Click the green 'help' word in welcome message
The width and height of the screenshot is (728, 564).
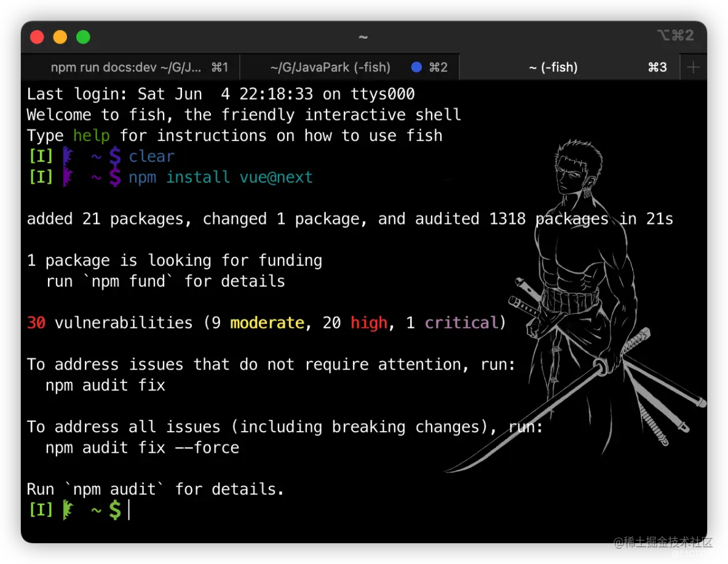(x=91, y=136)
